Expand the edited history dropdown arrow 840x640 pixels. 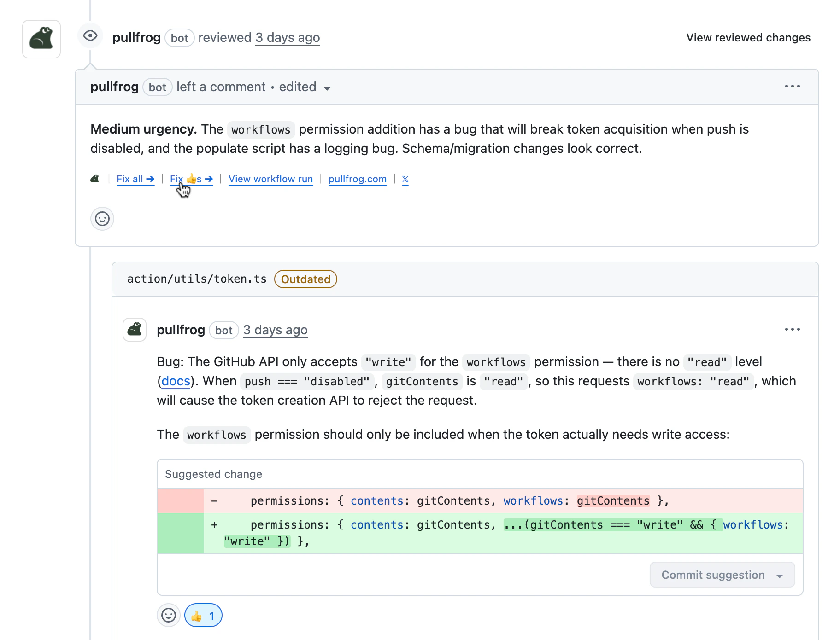click(327, 88)
